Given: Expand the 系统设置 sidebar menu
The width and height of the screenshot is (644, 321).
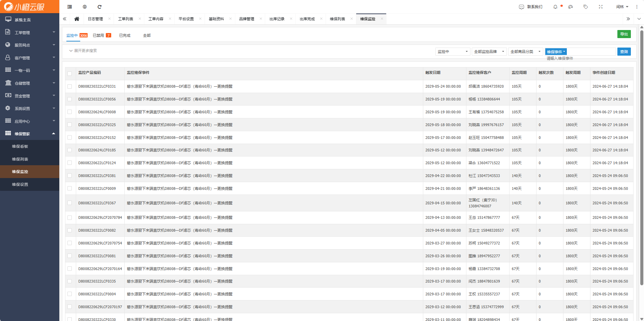Looking at the screenshot, I should click(x=30, y=108).
